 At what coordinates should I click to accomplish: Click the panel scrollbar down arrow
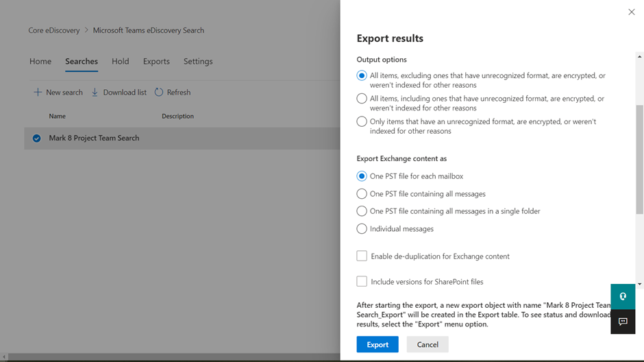pos(639,284)
